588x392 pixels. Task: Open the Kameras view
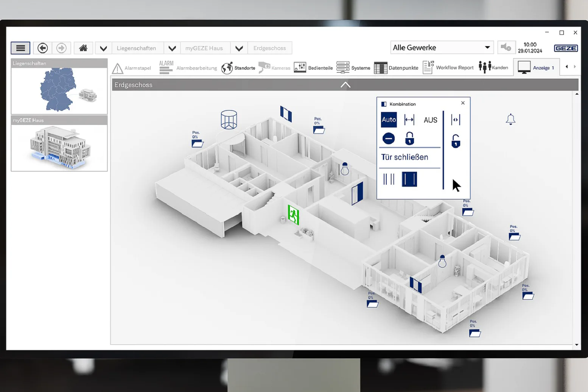click(274, 68)
